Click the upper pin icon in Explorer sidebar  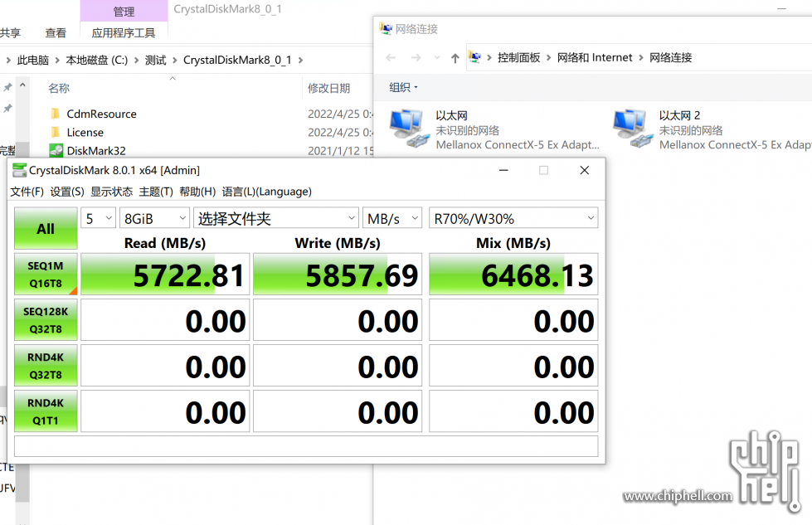tap(7, 88)
